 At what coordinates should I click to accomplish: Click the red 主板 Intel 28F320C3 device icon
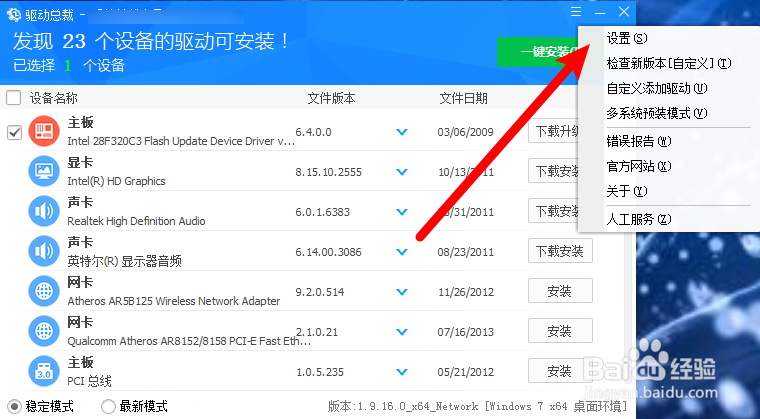44,131
